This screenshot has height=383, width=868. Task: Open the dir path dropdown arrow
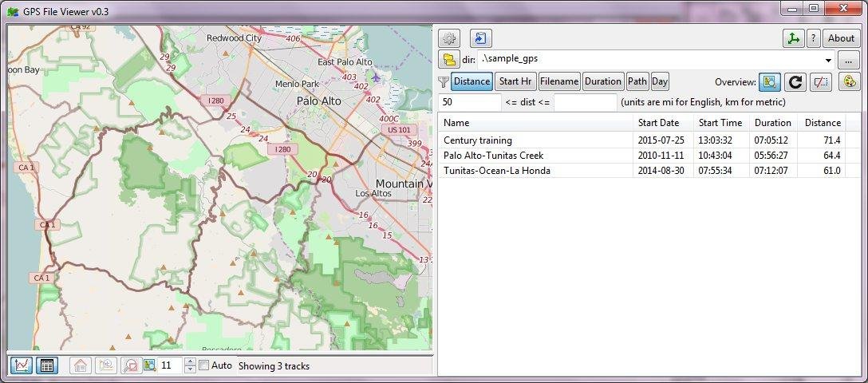[x=829, y=60]
